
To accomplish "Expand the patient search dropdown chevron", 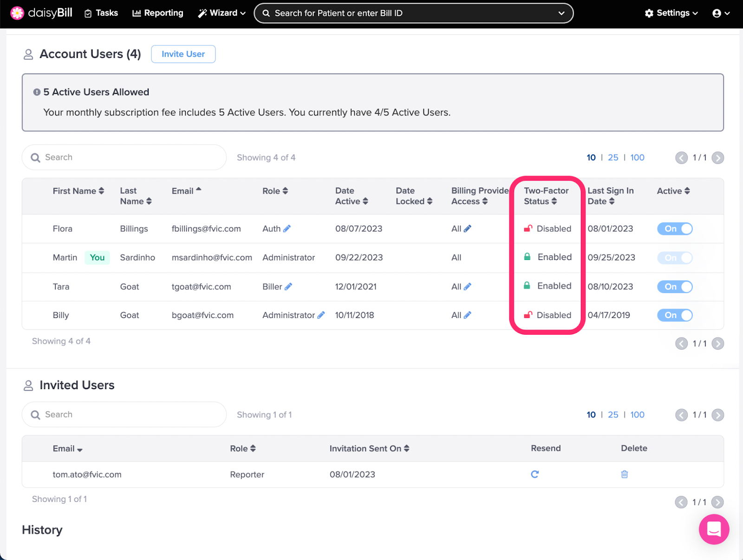I will click(x=561, y=13).
